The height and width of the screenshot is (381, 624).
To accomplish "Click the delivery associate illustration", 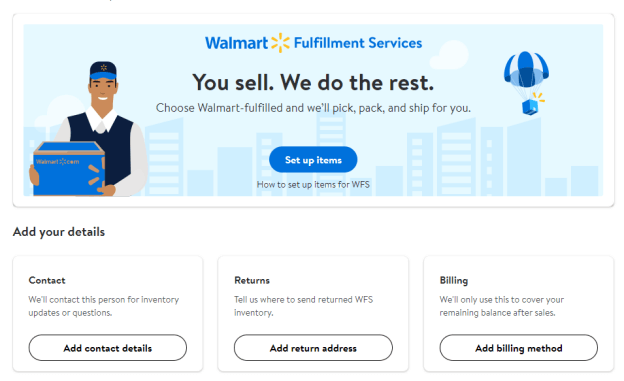I will (90, 129).
